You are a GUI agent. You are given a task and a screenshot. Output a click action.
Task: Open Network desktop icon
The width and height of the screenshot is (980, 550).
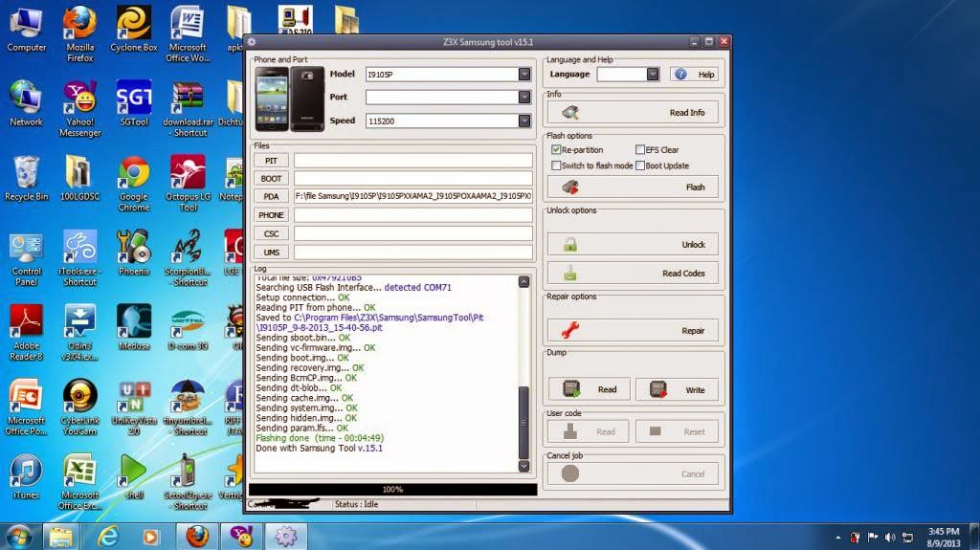pyautogui.click(x=26, y=102)
